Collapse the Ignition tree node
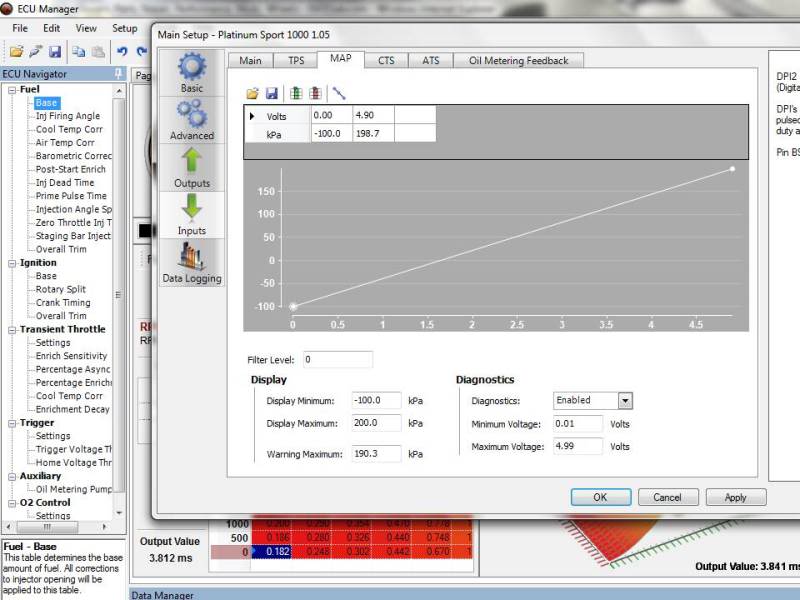The image size is (800, 600). (12, 263)
